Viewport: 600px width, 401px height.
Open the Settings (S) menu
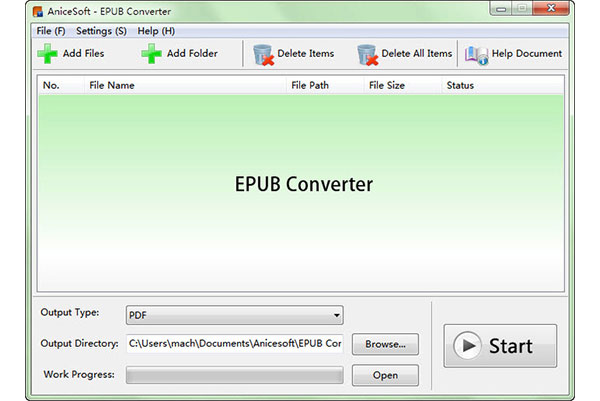click(101, 31)
